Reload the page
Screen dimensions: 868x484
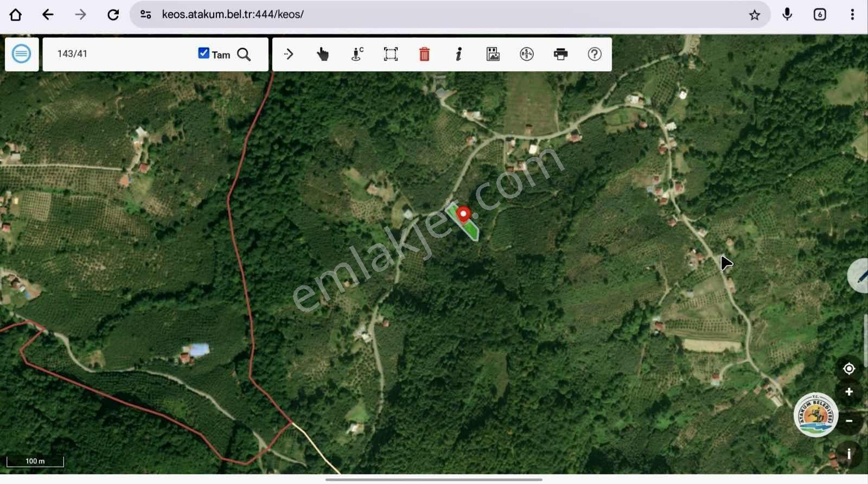click(x=113, y=15)
